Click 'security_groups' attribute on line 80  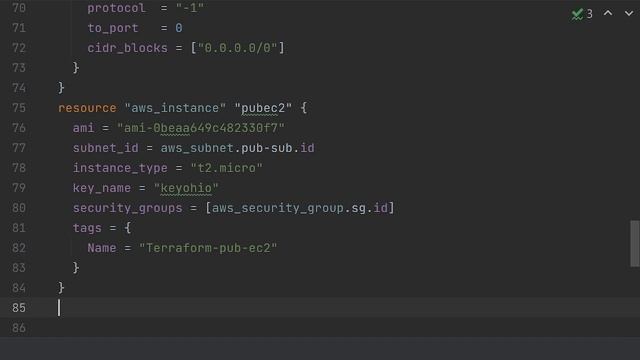[x=128, y=208]
